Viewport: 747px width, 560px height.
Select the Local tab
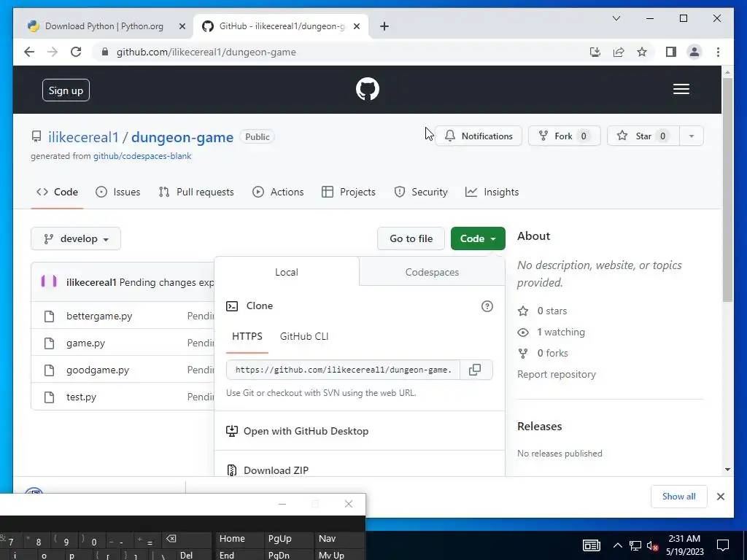pyautogui.click(x=286, y=272)
